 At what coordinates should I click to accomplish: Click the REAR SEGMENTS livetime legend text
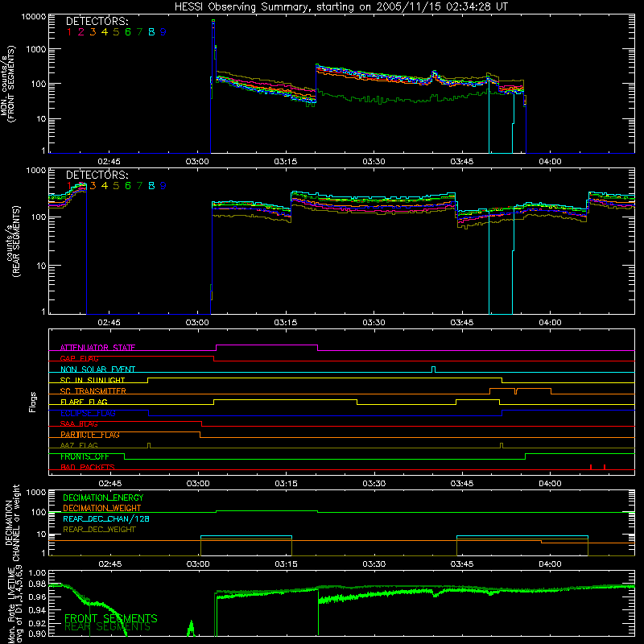click(x=108, y=627)
